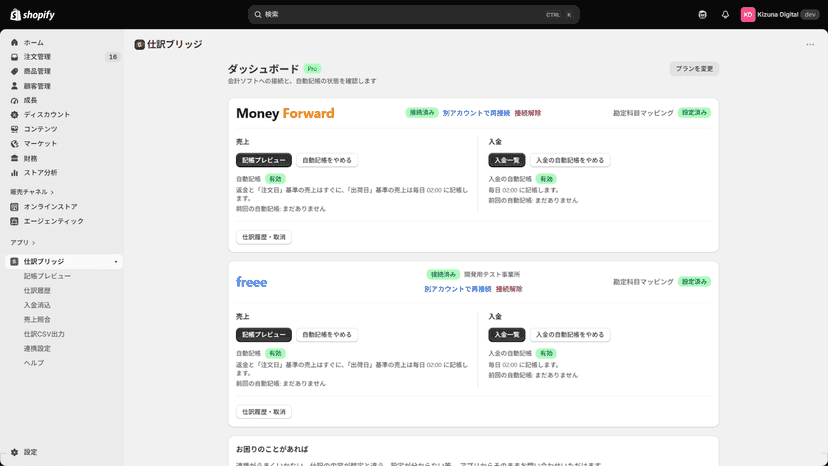Click the 設定 gear icon
The height and width of the screenshot is (466, 828).
pos(14,452)
